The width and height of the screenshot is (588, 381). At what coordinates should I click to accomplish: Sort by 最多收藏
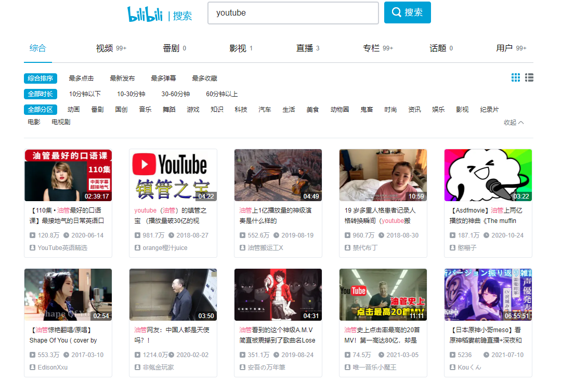[x=205, y=78]
